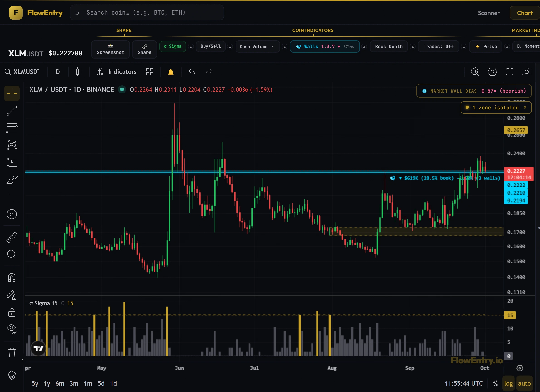
Task: Click the undo arrow
Action: click(192, 72)
